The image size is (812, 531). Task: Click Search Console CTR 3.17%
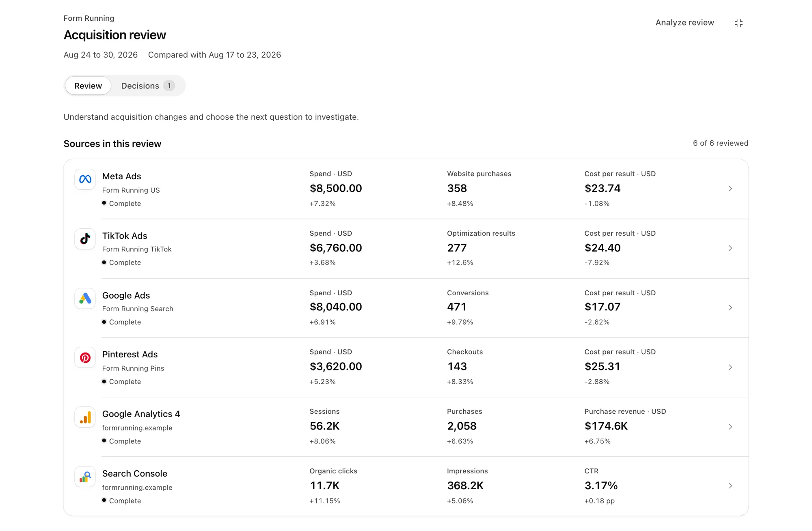point(601,486)
